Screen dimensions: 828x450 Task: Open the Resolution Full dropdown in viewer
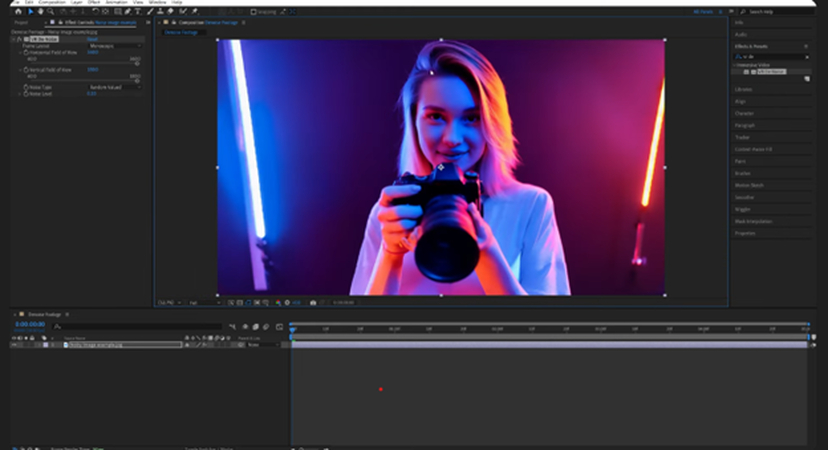click(204, 303)
